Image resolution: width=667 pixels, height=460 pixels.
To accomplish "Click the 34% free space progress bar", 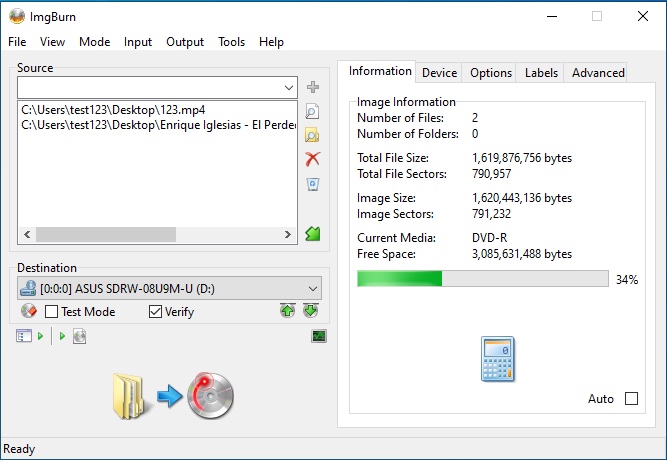I will coord(483,279).
